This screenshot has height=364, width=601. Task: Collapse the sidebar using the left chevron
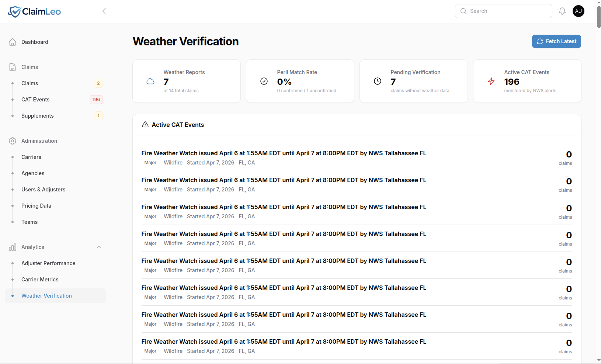[x=104, y=11]
